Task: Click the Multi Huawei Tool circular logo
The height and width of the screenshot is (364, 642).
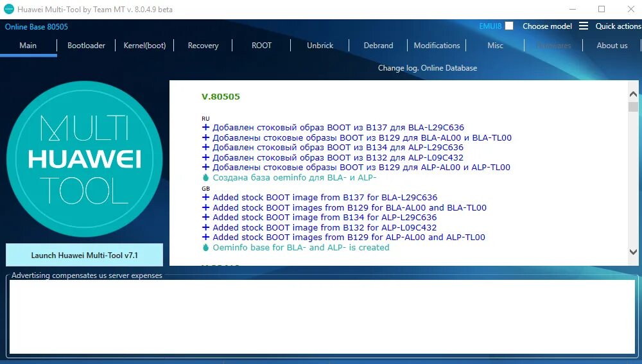Action: coord(84,159)
